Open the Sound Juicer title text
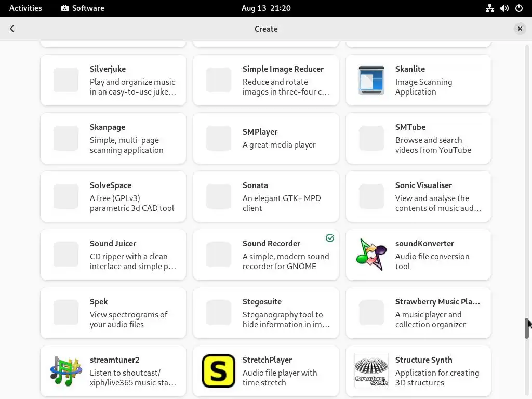This screenshot has width=532, height=399. pos(113,244)
